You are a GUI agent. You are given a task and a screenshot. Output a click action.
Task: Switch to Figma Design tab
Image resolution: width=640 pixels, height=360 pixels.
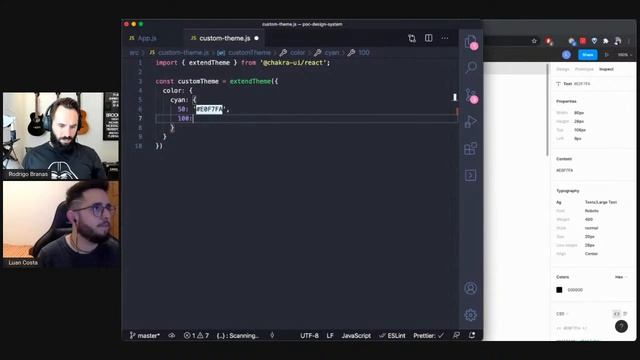pyautogui.click(x=562, y=69)
